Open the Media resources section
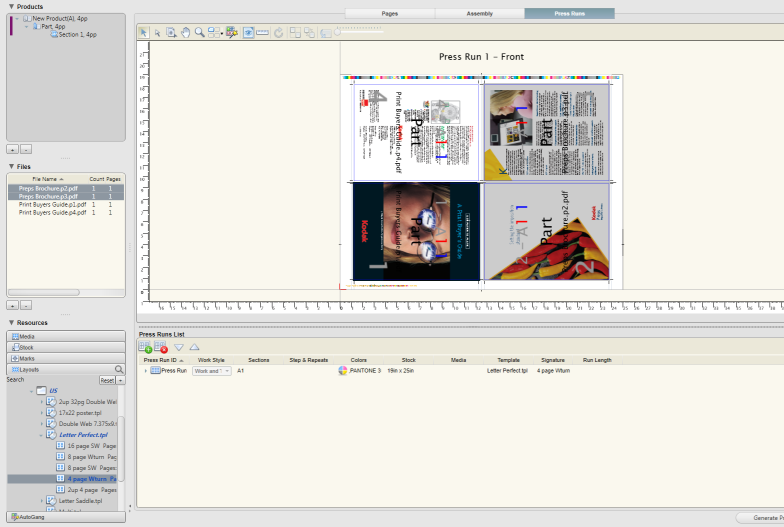The image size is (784, 527). 66,336
